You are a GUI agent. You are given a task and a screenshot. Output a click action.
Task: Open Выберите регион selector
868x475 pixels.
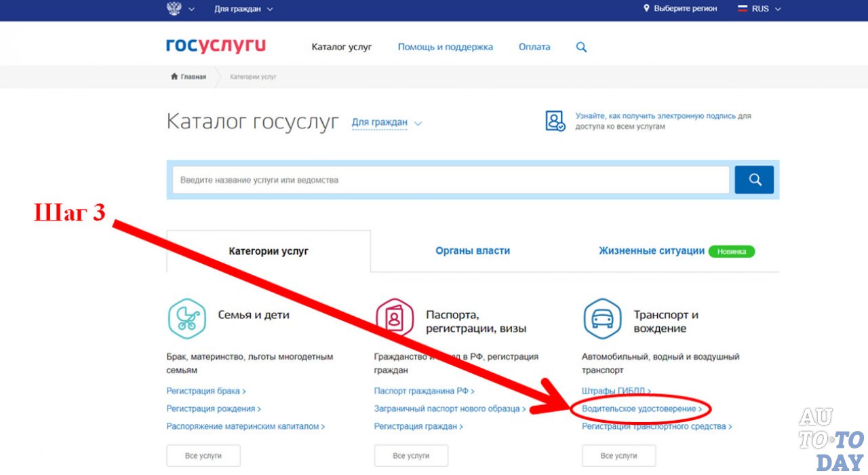(x=685, y=9)
